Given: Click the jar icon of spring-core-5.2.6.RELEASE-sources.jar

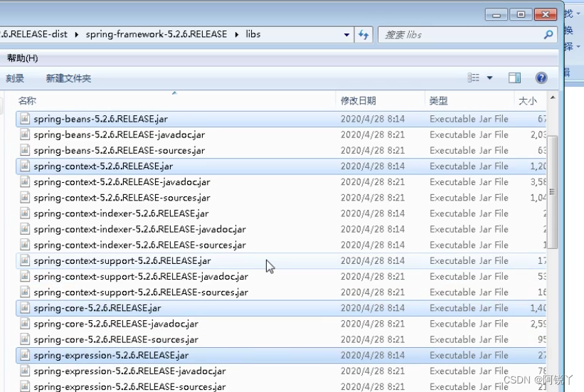Looking at the screenshot, I should click(x=25, y=339).
